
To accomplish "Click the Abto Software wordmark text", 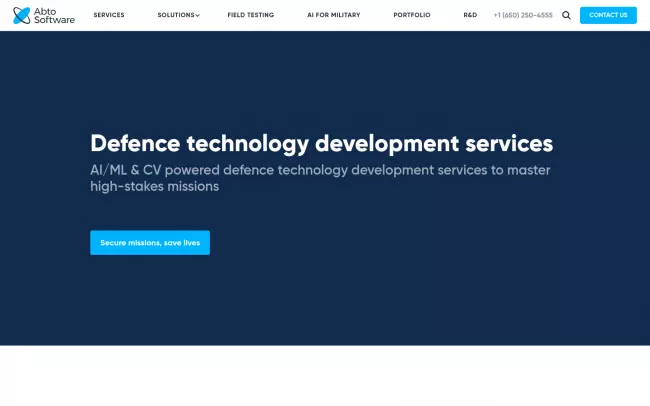I will (x=57, y=15).
